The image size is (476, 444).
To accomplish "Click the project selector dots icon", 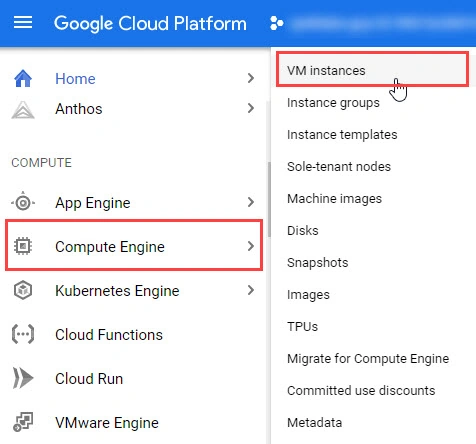I will [x=276, y=23].
